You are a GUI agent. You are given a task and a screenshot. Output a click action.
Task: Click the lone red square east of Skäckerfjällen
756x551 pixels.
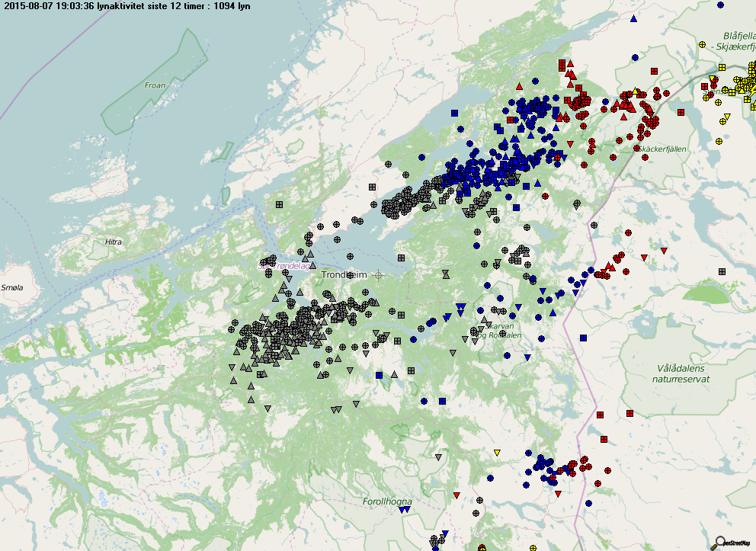click(680, 111)
